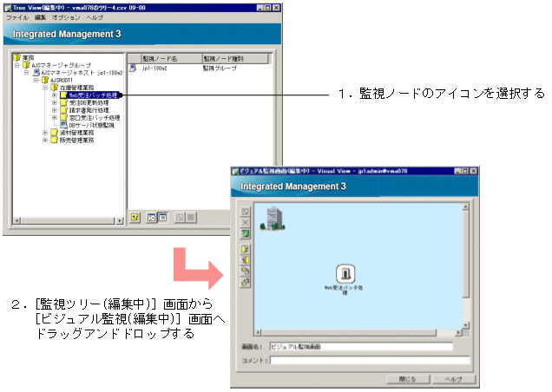The height and width of the screenshot is (392, 552).
Task: Select the AJSROOT1 tree item
Action: [62, 81]
